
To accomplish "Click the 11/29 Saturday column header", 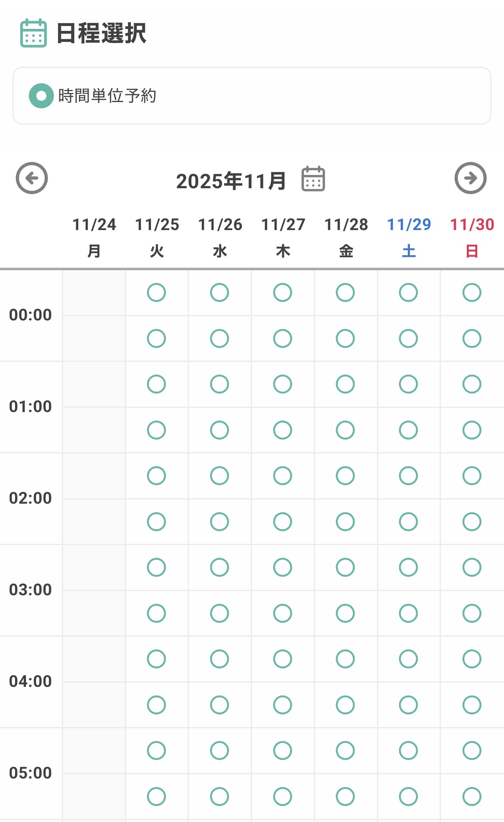I will click(409, 237).
